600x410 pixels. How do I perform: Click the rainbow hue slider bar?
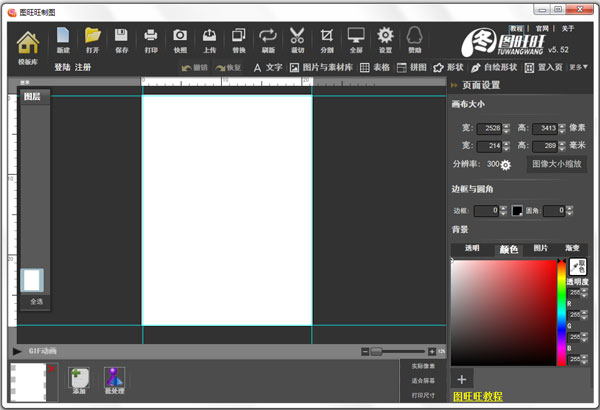coord(561,313)
